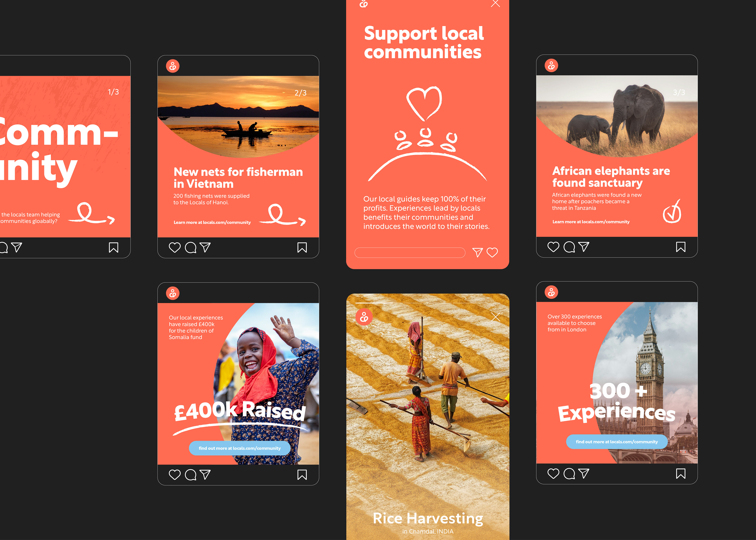Follow Learn more link under Vietnam fisherman text

pyautogui.click(x=212, y=222)
